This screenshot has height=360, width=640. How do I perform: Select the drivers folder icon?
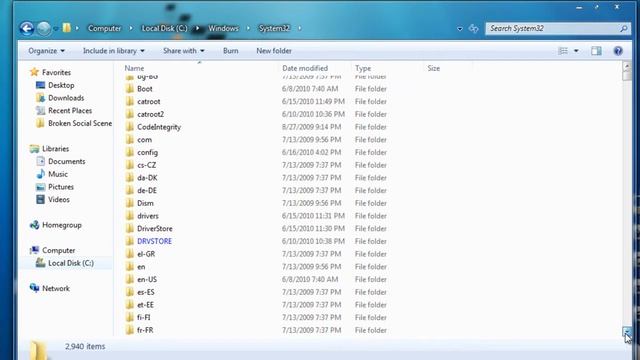click(x=130, y=215)
